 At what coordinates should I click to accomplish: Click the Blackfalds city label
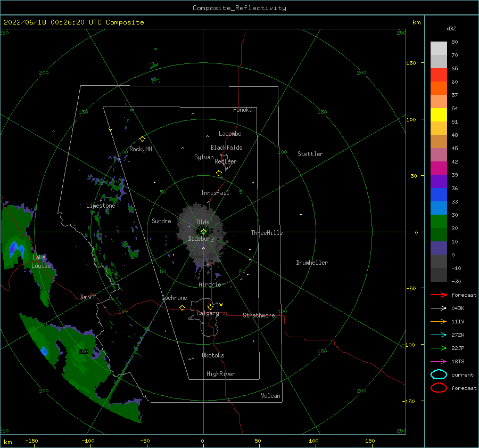coord(226,148)
